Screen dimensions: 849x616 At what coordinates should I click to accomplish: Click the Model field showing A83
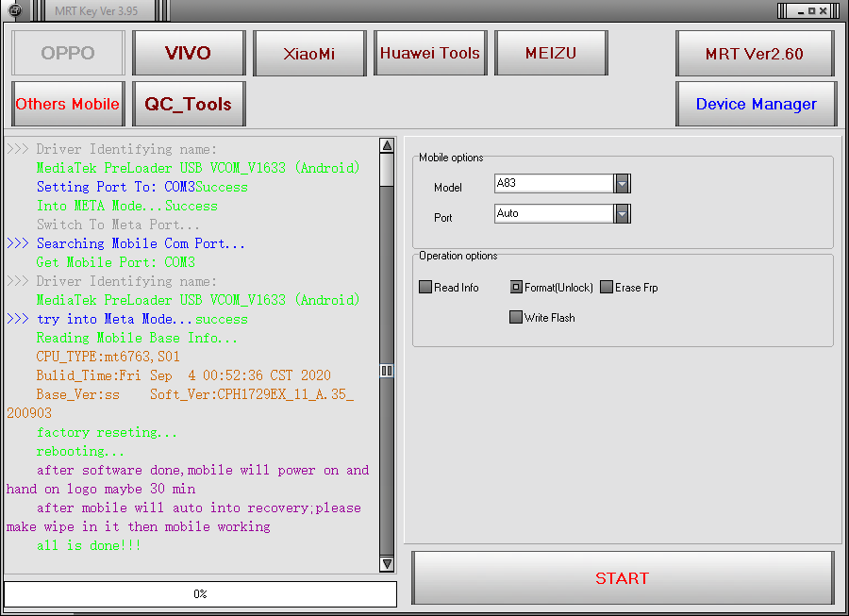554,184
